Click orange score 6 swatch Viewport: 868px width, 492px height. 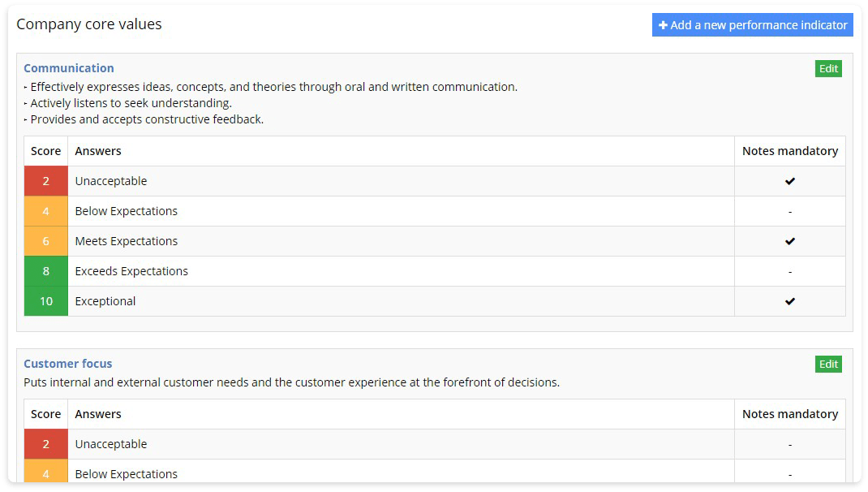(x=46, y=241)
